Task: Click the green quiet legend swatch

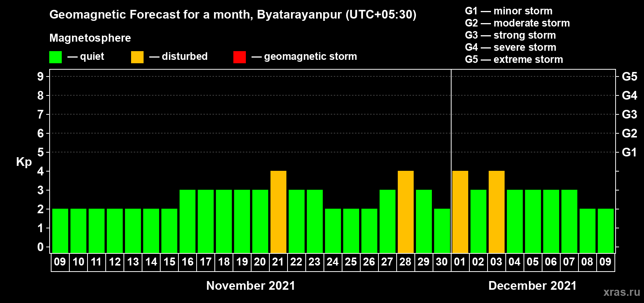Action: click(x=55, y=57)
